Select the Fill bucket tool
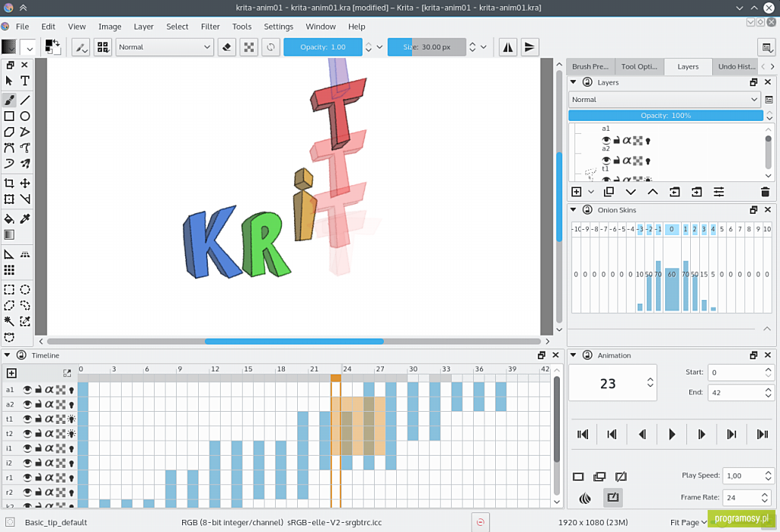 [9, 218]
